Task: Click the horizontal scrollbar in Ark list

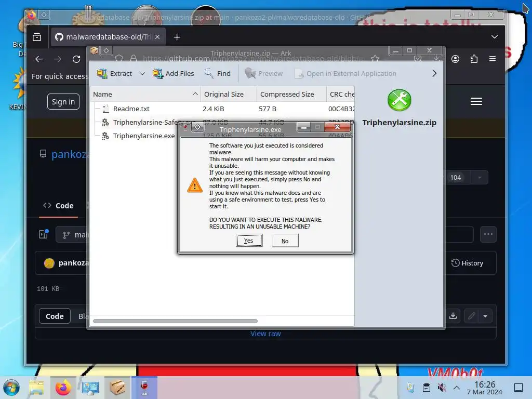Action: pos(176,321)
